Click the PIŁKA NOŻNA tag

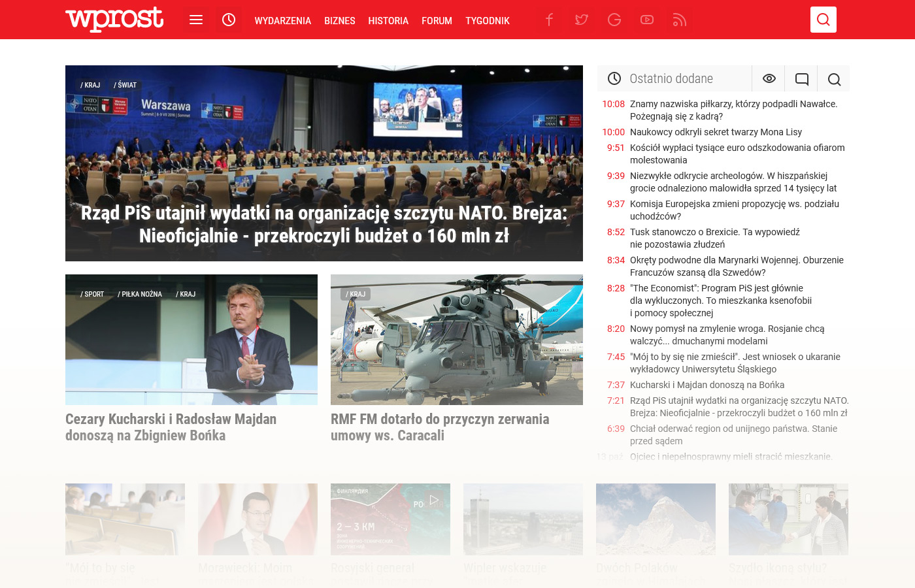(x=140, y=294)
